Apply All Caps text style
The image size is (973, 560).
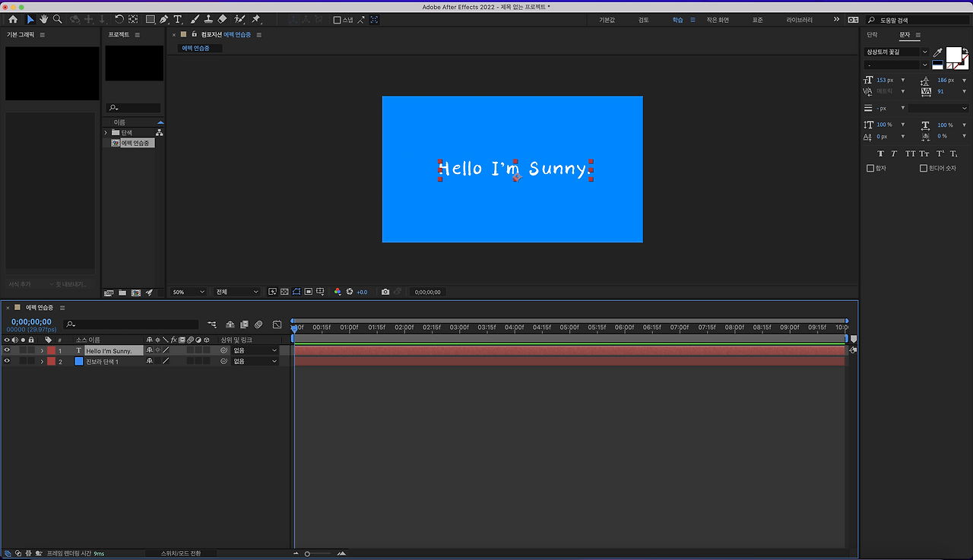tap(911, 153)
